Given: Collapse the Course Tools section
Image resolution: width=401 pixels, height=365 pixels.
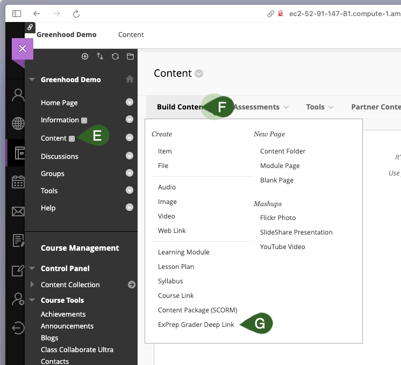Looking at the screenshot, I should coord(32,300).
